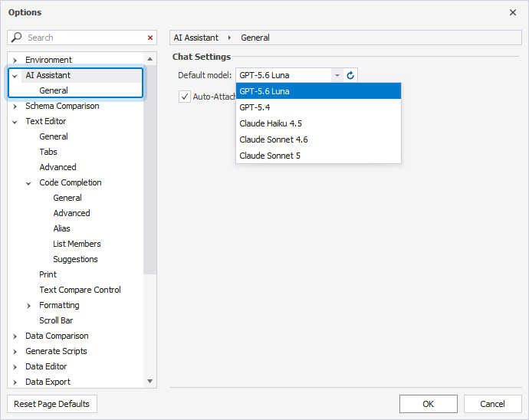Viewport: 529px width, 420px height.
Task: Click the tree scrollbar down arrow
Action: pyautogui.click(x=149, y=381)
